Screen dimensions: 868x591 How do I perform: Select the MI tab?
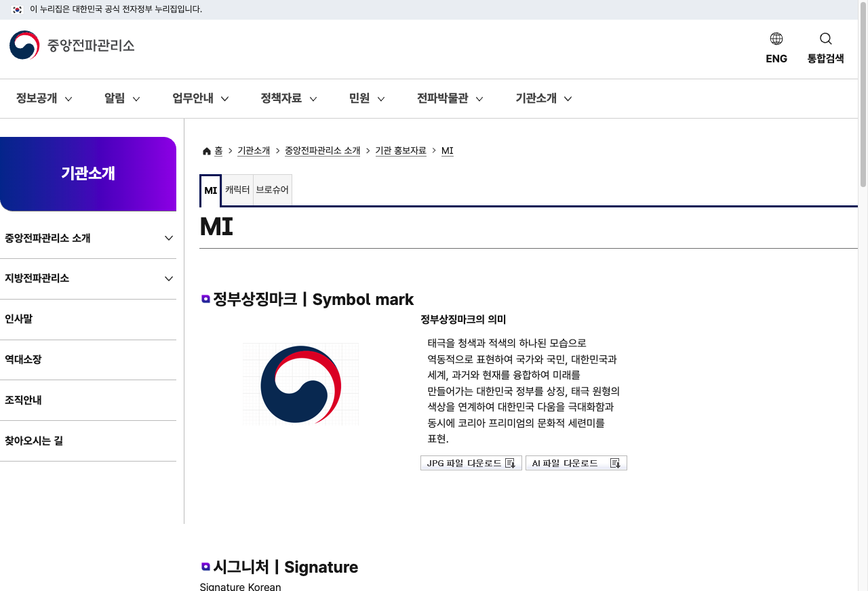pyautogui.click(x=211, y=190)
